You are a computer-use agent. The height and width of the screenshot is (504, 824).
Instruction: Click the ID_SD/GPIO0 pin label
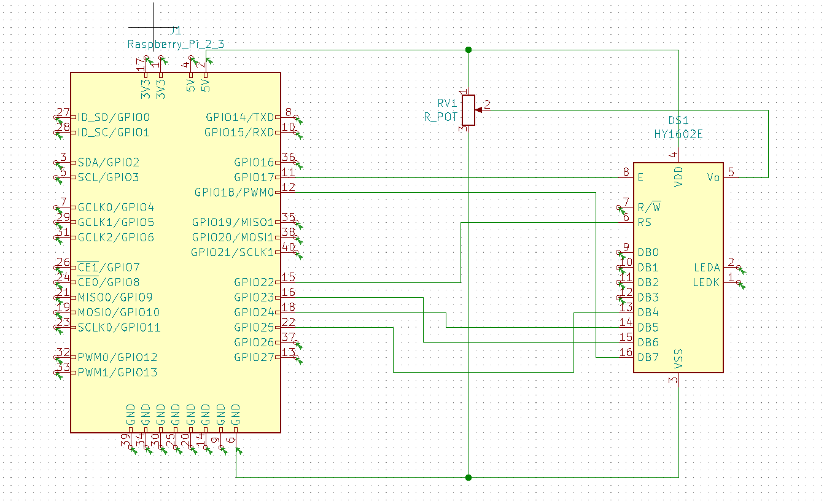114,117
